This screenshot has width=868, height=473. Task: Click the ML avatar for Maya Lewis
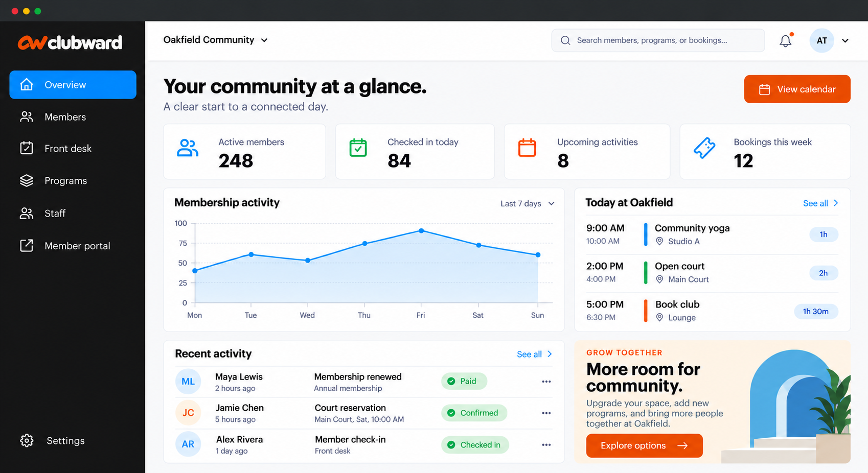coord(188,382)
